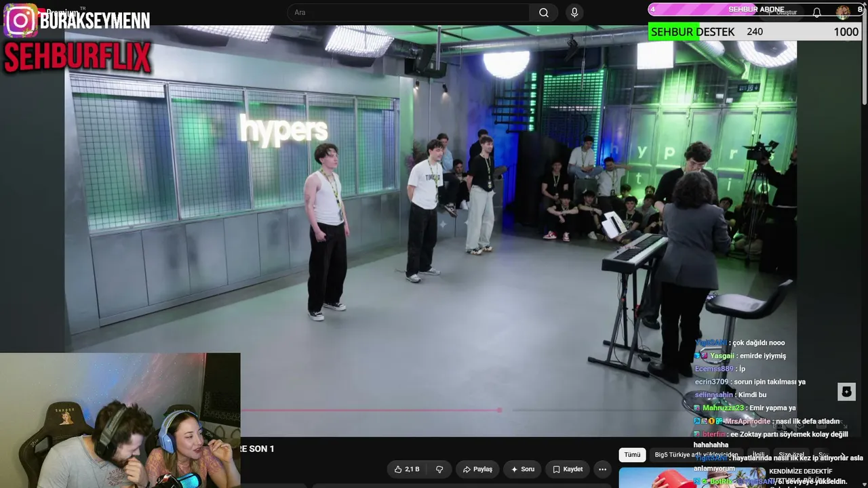Click the chat username selinnsahin

click(x=714, y=394)
